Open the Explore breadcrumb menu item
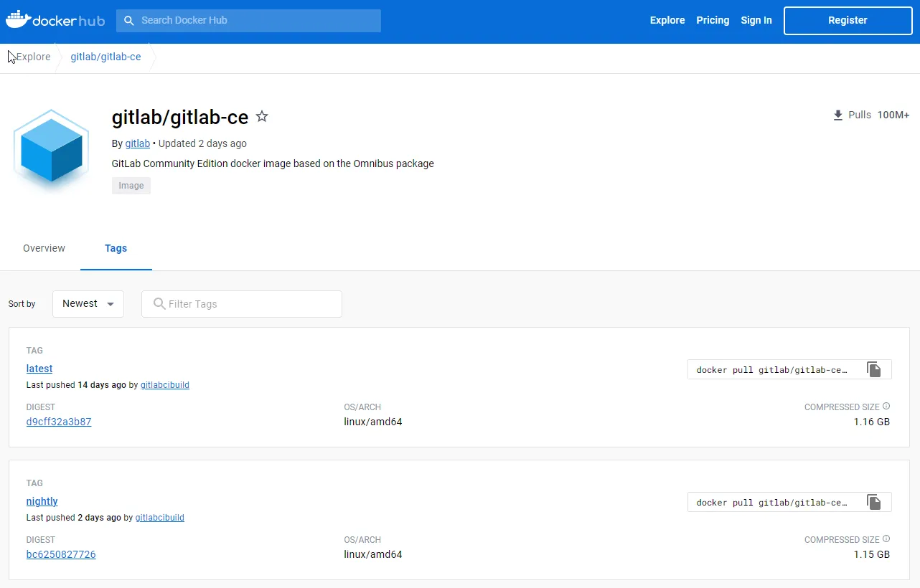This screenshot has height=588, width=920. point(30,56)
